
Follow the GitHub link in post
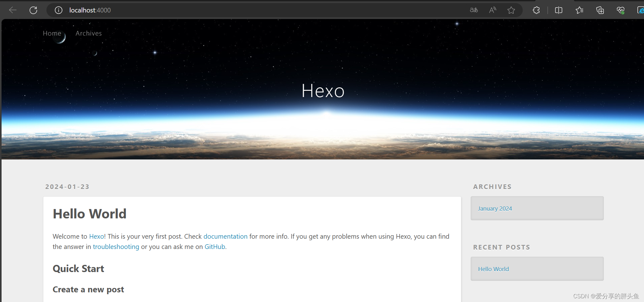pos(215,247)
